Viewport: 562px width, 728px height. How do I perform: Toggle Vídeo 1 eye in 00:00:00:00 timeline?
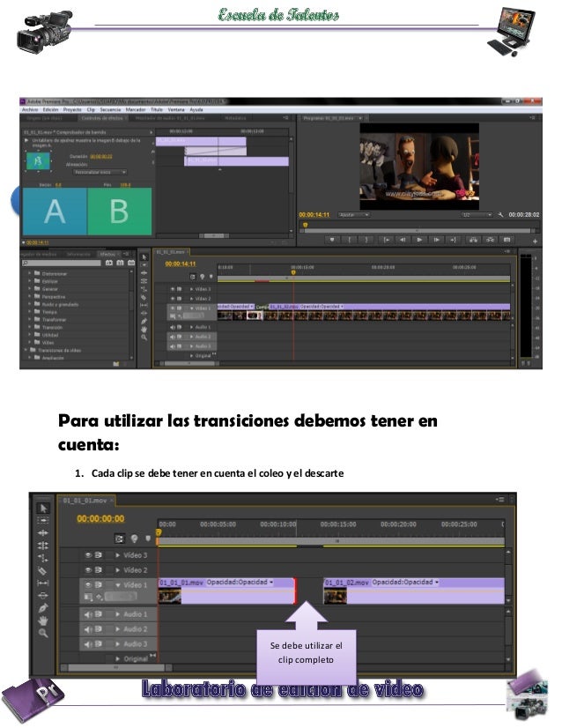pos(88,585)
